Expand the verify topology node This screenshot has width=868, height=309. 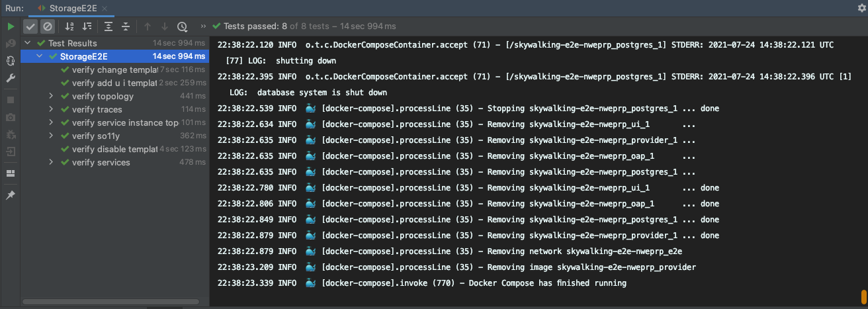(x=52, y=96)
